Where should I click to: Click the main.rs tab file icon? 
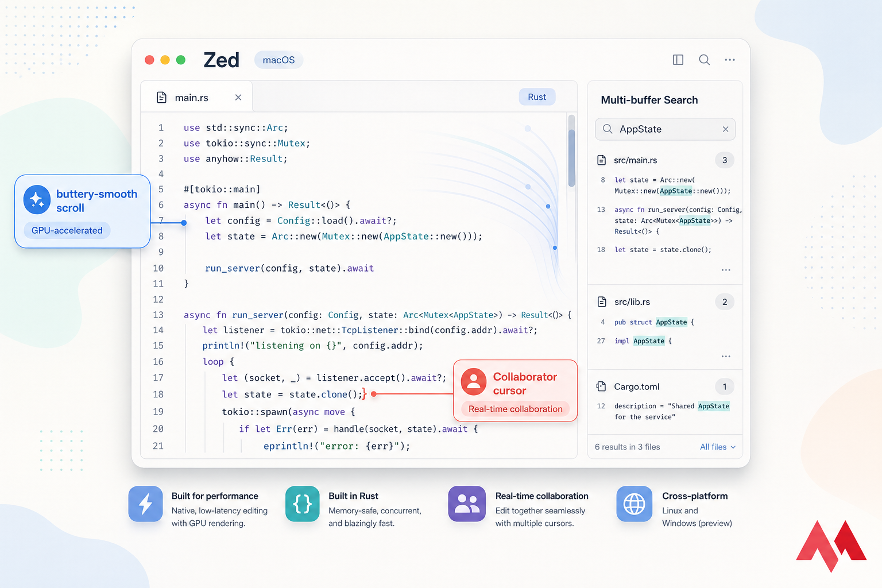[x=162, y=98]
